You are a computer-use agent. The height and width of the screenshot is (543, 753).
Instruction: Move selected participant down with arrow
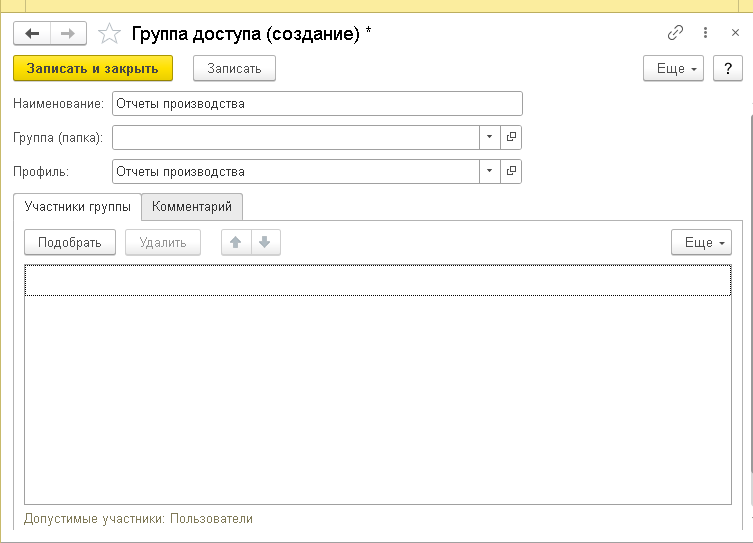(x=265, y=243)
